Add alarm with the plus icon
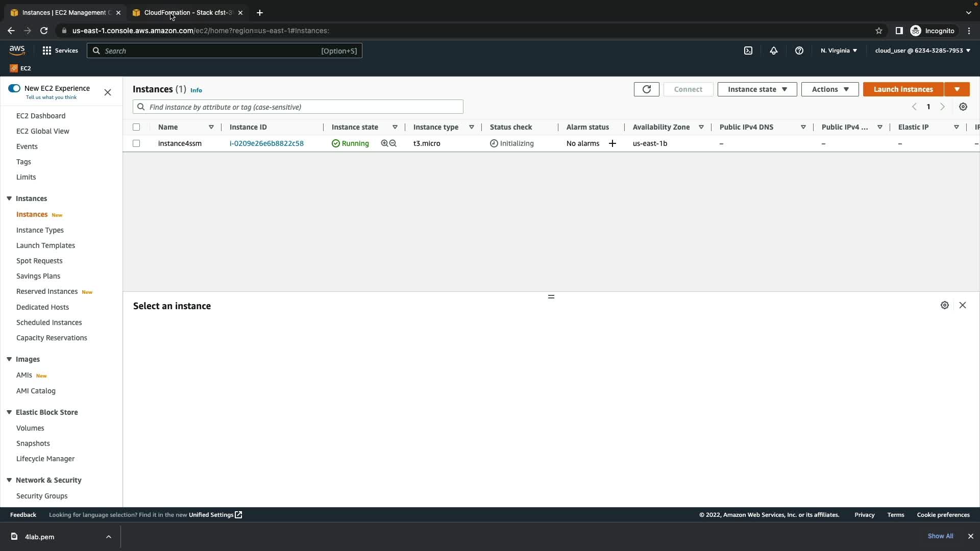The width and height of the screenshot is (980, 551). tap(612, 143)
